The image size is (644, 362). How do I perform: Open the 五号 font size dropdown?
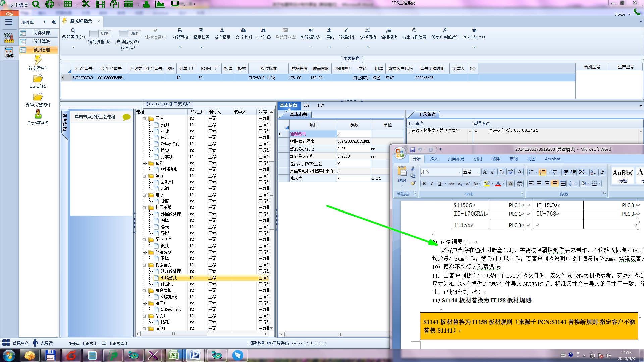478,172
